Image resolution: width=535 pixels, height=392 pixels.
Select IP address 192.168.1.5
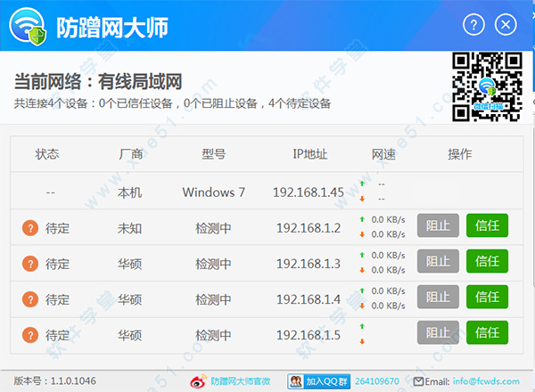pyautogui.click(x=309, y=335)
